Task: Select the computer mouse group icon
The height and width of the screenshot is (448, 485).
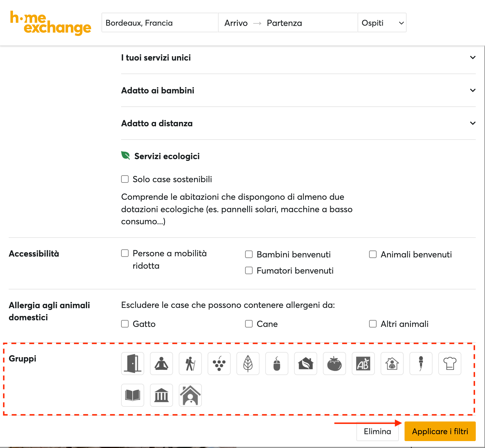Action: 277,364
